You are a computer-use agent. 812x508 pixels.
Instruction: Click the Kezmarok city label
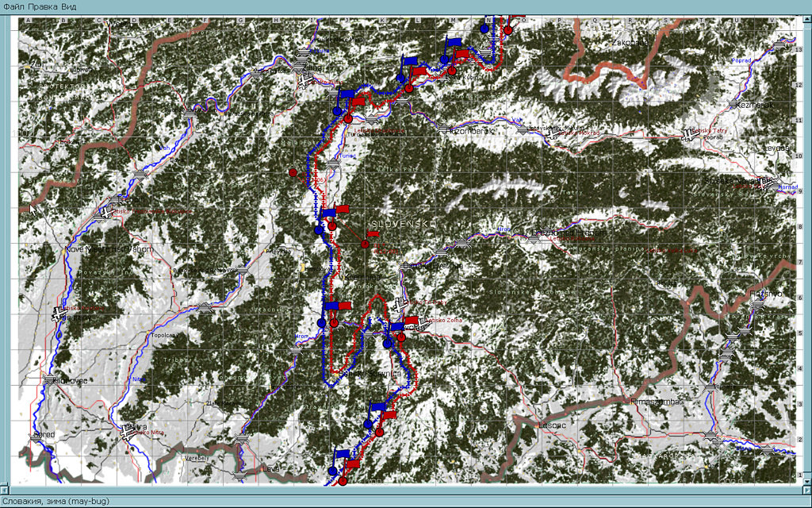pos(756,105)
